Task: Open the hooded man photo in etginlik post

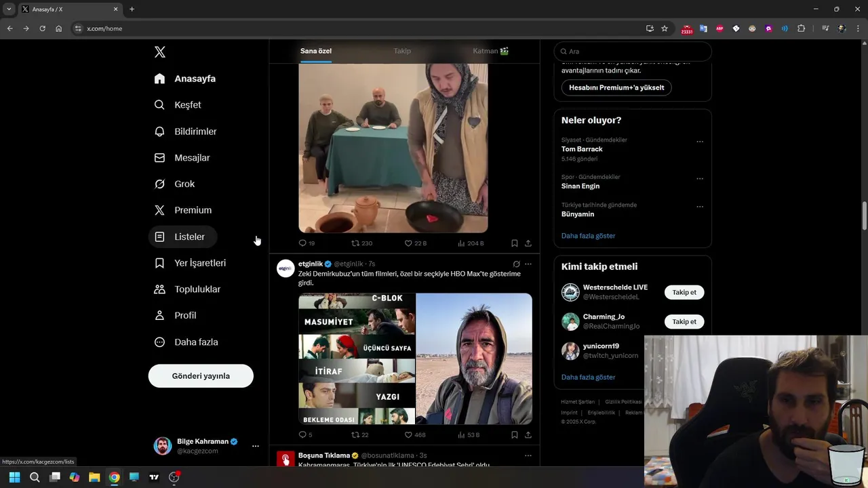Action: 474,359
